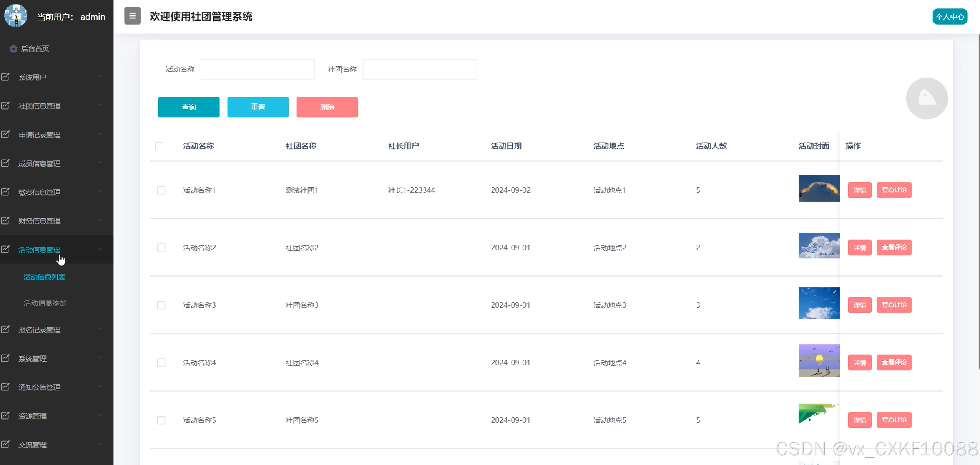The image size is (980, 465).
Task: Click the edit icon beside 交流管理
Action: click(5, 445)
